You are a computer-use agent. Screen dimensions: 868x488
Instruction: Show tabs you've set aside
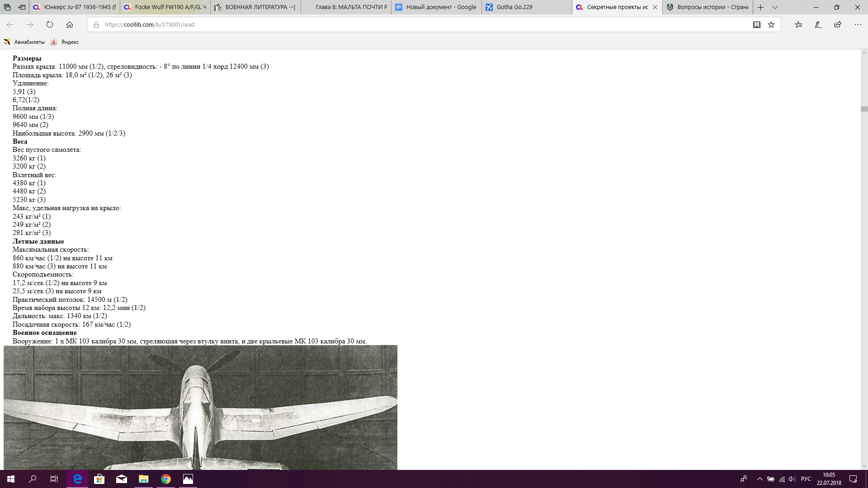click(x=7, y=7)
